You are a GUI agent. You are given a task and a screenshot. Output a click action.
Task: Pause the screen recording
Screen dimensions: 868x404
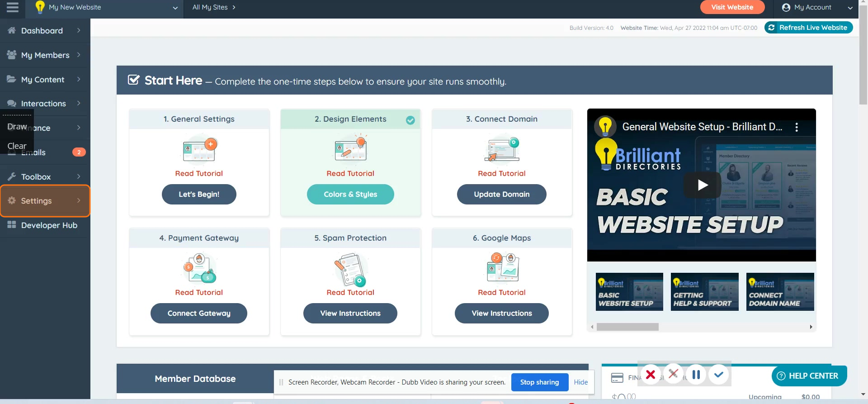(x=696, y=375)
